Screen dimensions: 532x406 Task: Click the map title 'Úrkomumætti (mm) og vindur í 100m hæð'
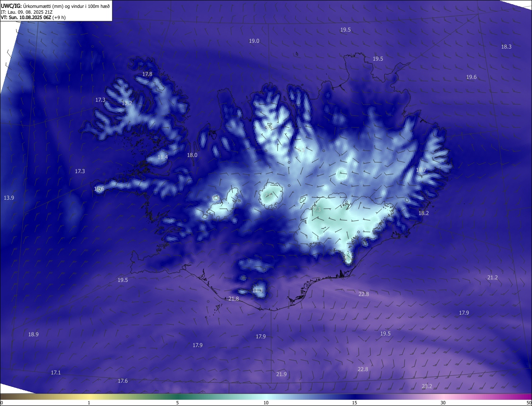point(66,6)
